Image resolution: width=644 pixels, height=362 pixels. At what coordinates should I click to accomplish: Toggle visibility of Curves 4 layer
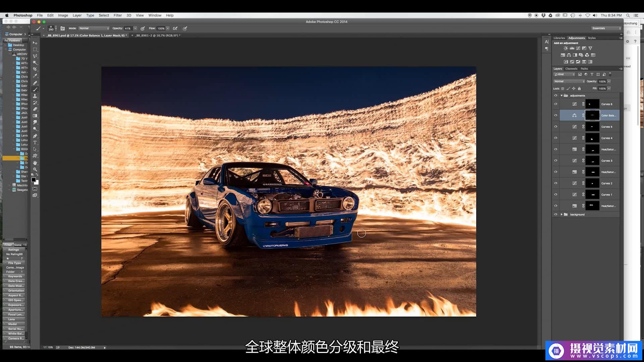[x=556, y=138]
